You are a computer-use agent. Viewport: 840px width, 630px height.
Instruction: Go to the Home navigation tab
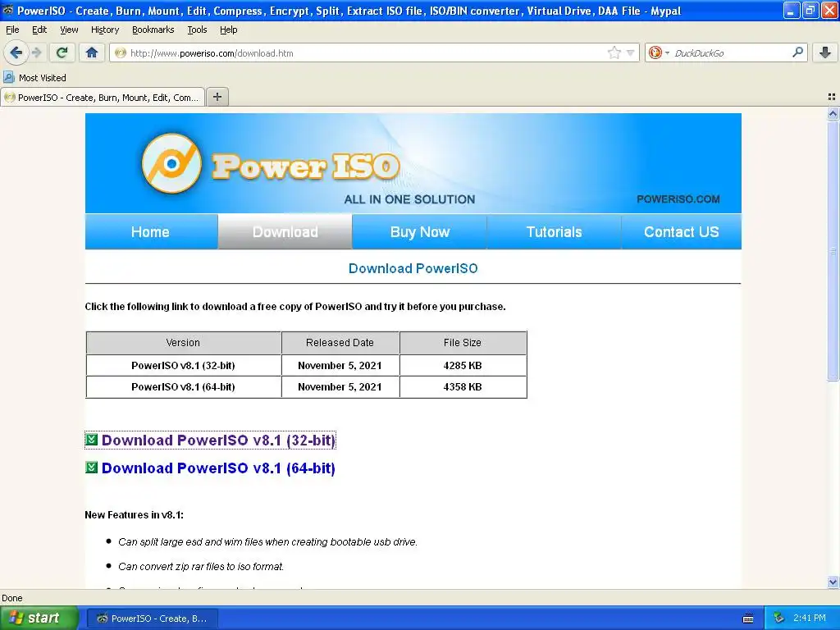[151, 232]
